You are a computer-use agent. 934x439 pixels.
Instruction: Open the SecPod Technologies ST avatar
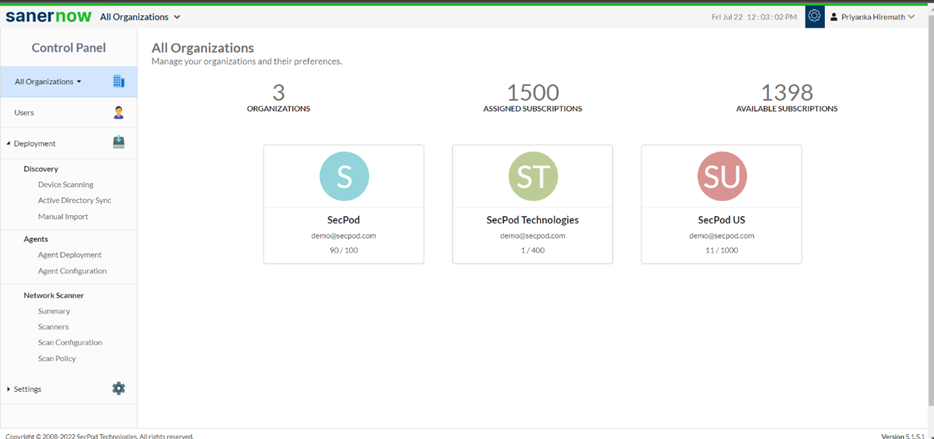pyautogui.click(x=533, y=176)
